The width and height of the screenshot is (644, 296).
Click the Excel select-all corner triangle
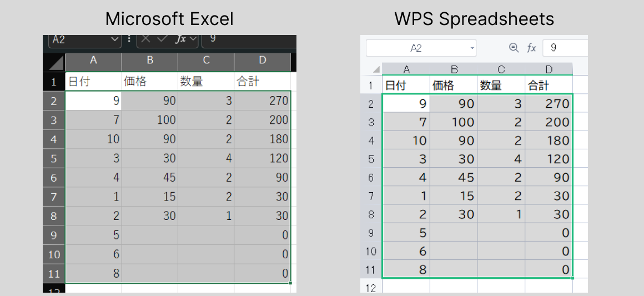coord(56,63)
